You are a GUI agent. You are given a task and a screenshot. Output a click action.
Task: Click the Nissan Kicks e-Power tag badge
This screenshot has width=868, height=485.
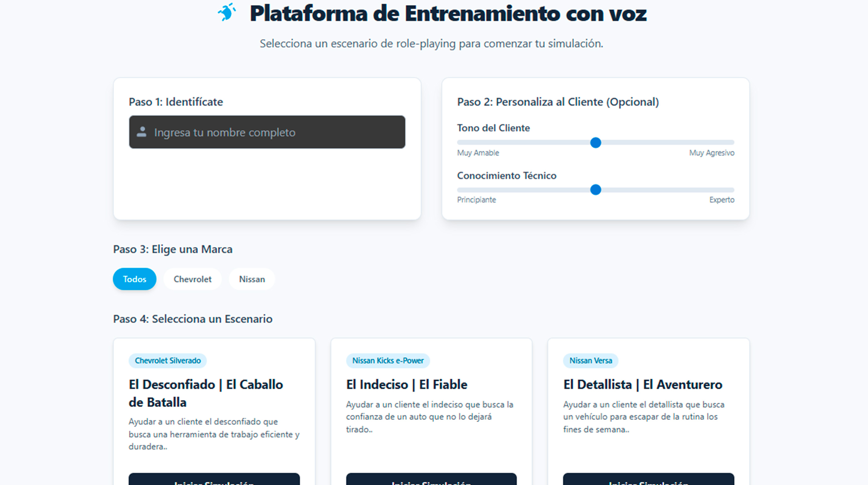(x=388, y=361)
